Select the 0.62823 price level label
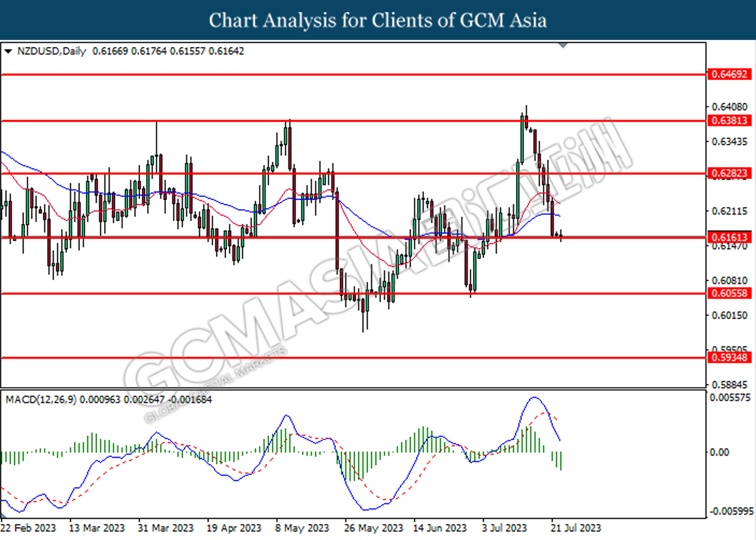 coord(729,173)
